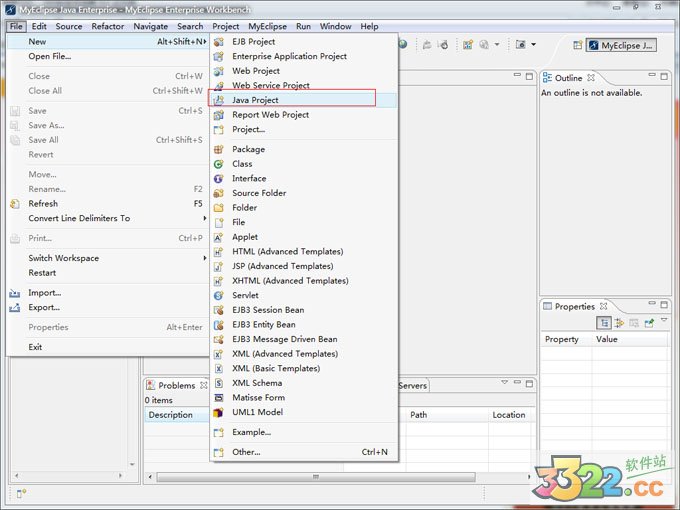
Task: Click the Import icon in File menu
Action: (x=15, y=294)
